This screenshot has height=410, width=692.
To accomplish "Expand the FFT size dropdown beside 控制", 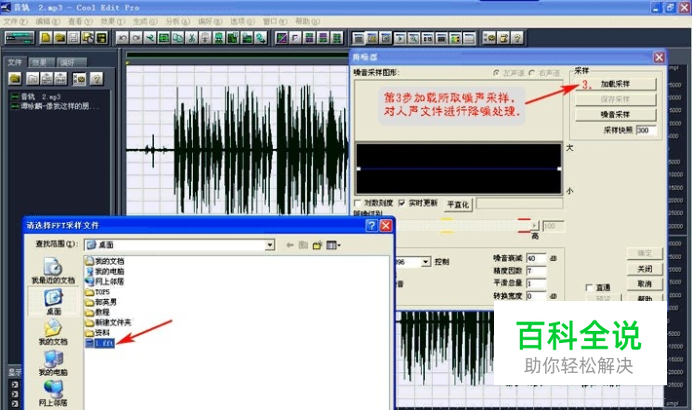I will click(x=425, y=262).
